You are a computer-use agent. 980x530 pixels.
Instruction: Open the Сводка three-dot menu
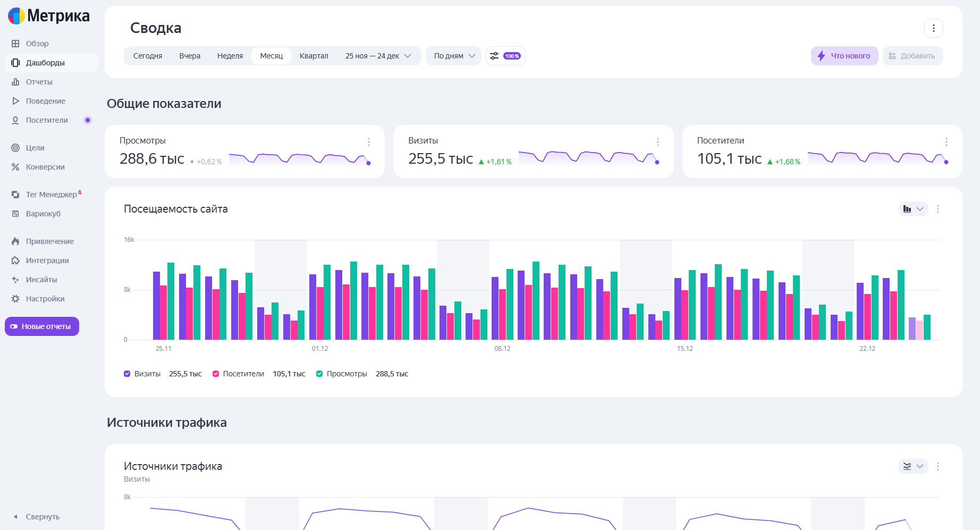tap(933, 28)
